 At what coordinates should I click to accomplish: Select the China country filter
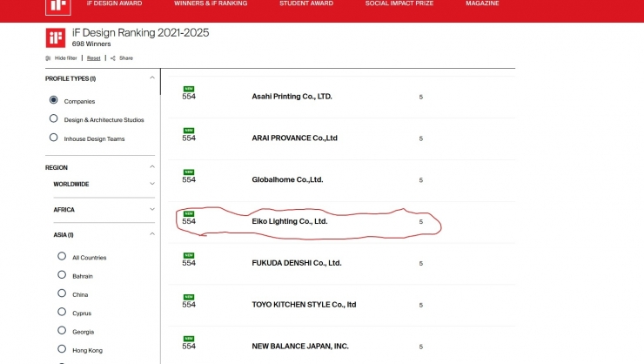pos(62,293)
